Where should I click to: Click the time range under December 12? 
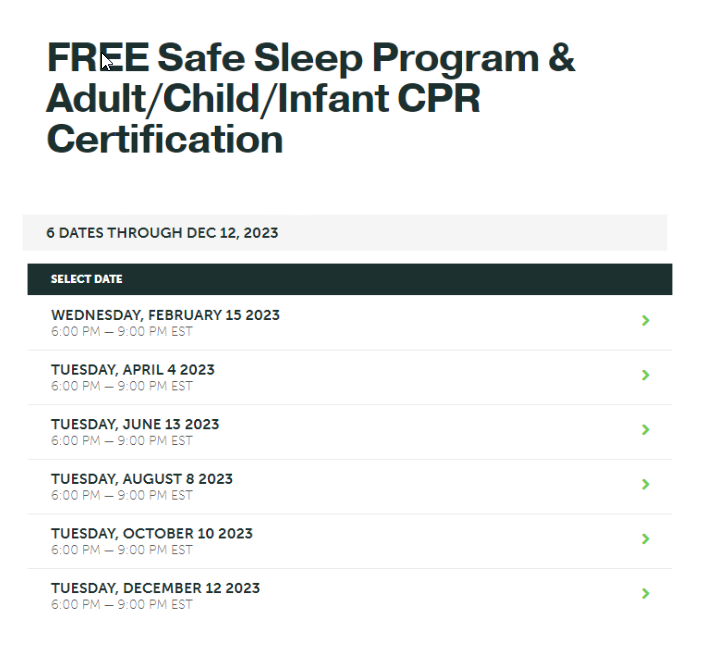(x=122, y=605)
